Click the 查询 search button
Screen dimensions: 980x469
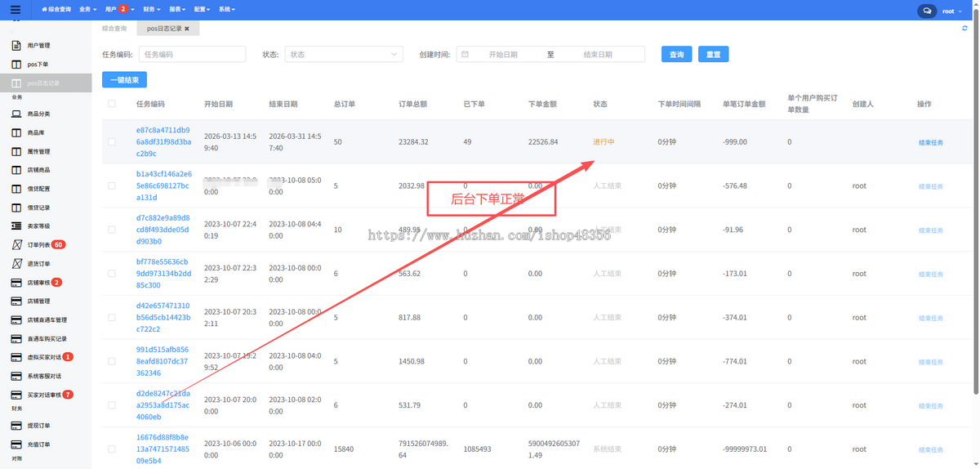(677, 54)
